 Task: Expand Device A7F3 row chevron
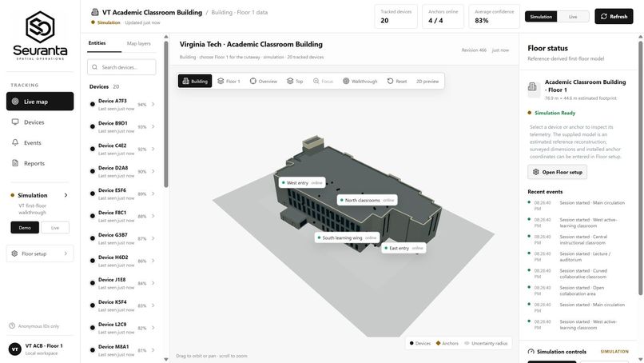[153, 105]
